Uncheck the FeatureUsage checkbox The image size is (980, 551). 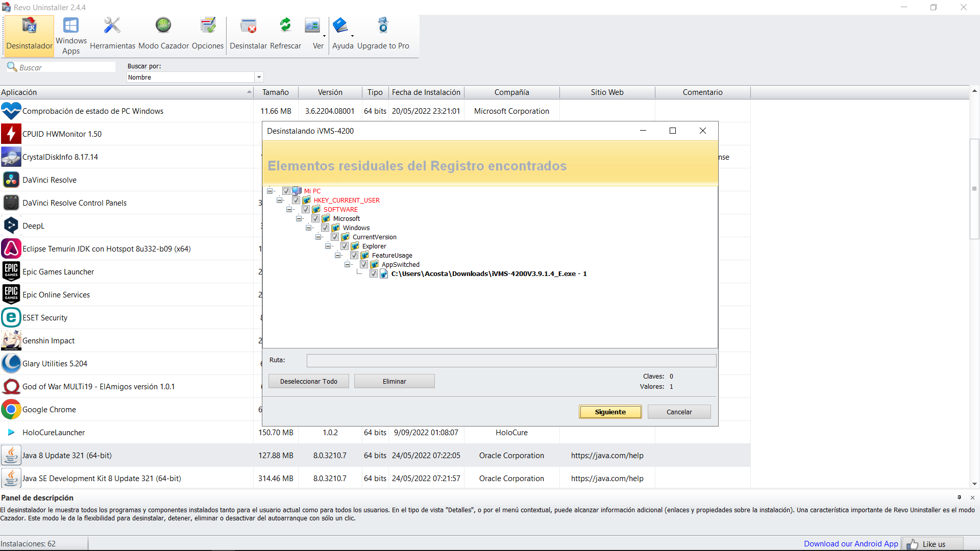coord(354,255)
